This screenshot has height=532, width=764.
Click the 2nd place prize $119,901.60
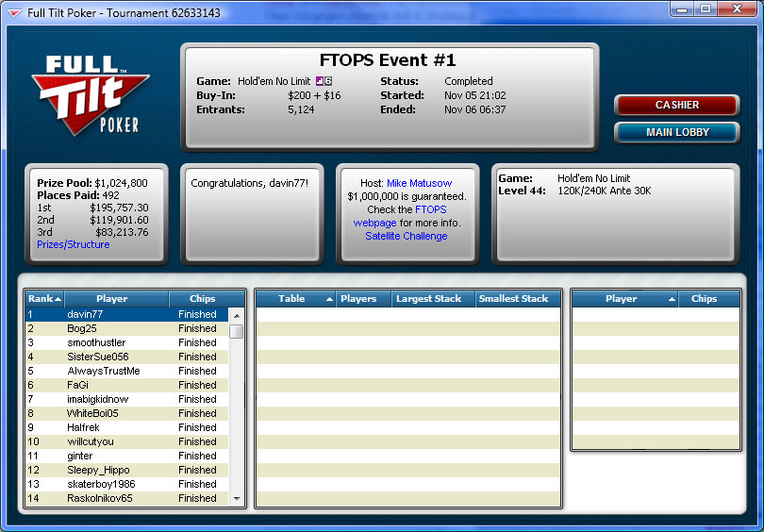pos(119,220)
